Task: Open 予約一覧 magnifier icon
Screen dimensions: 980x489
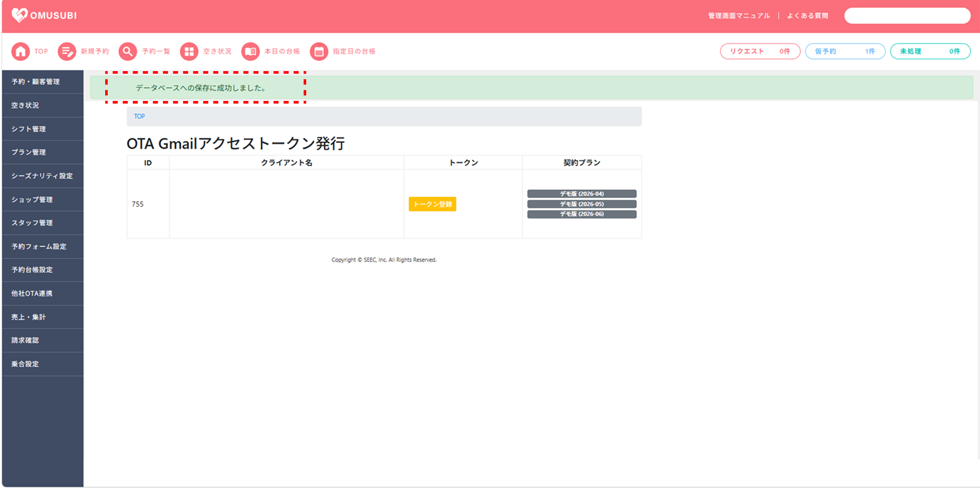Action: coord(128,52)
